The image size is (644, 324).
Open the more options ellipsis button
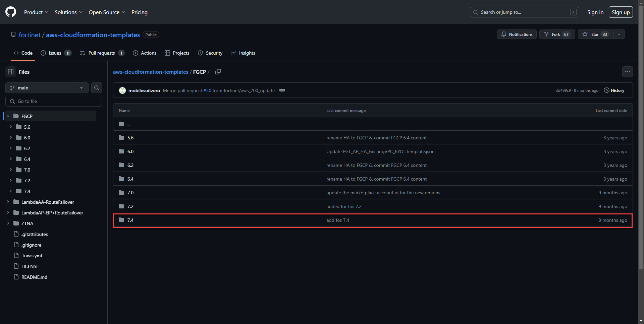coord(628,71)
